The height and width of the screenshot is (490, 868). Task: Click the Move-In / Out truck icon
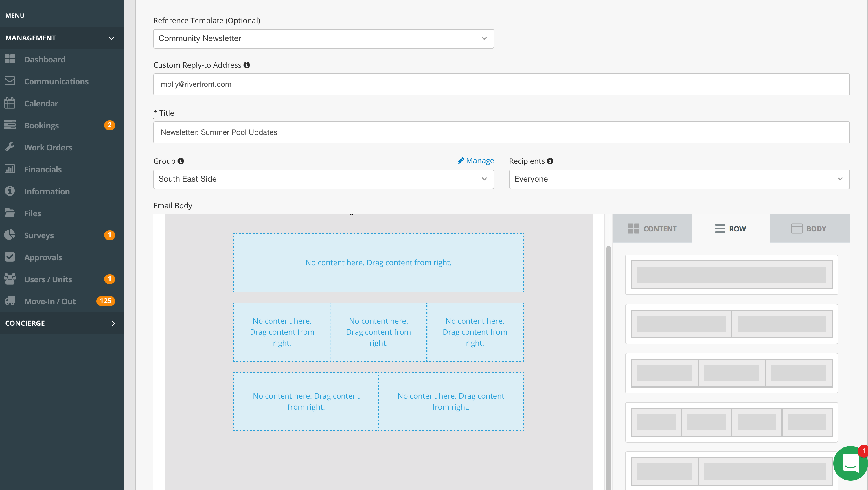[10, 301]
